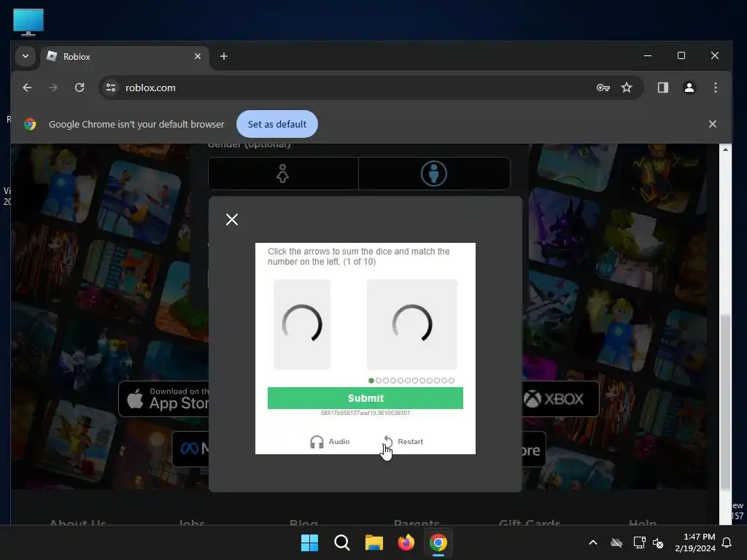Click the muted volume tray icon
Screen dimensions: 747x560
coord(658,542)
